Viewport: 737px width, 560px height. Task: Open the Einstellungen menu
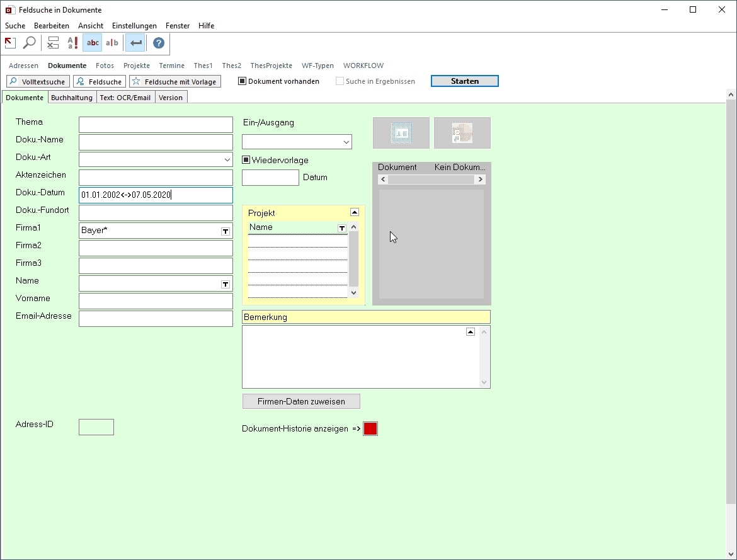pos(134,26)
